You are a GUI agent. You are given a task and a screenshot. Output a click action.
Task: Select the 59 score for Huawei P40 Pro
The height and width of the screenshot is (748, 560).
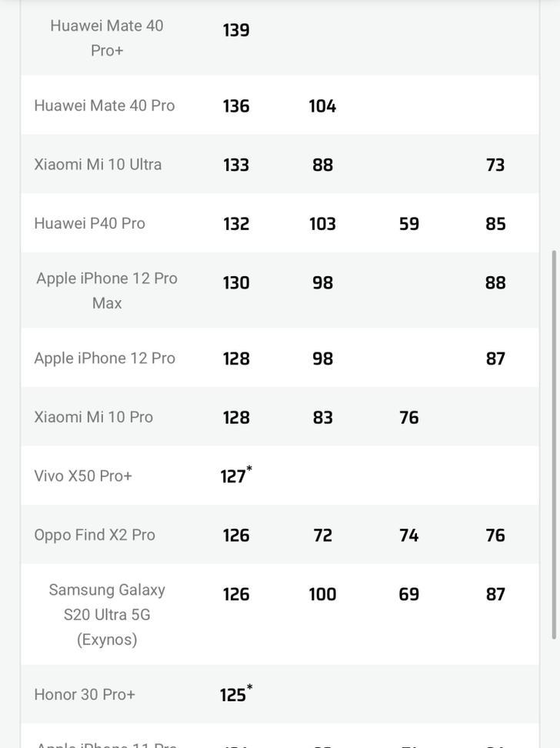tap(408, 224)
